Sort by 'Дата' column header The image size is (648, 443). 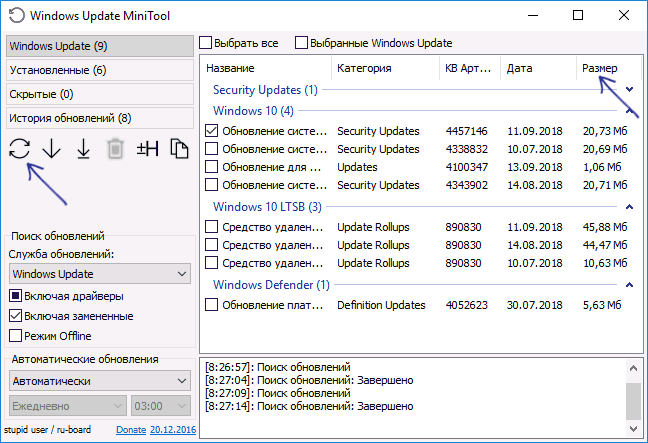click(x=539, y=68)
